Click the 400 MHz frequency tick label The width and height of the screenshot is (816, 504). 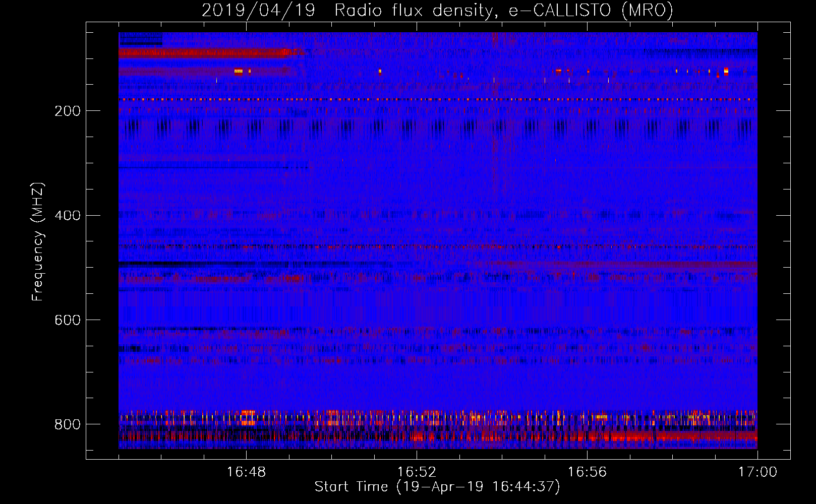68,216
